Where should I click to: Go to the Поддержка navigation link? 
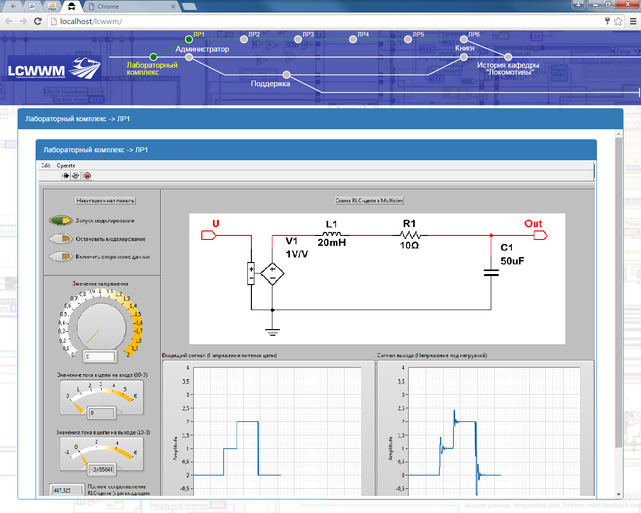270,84
